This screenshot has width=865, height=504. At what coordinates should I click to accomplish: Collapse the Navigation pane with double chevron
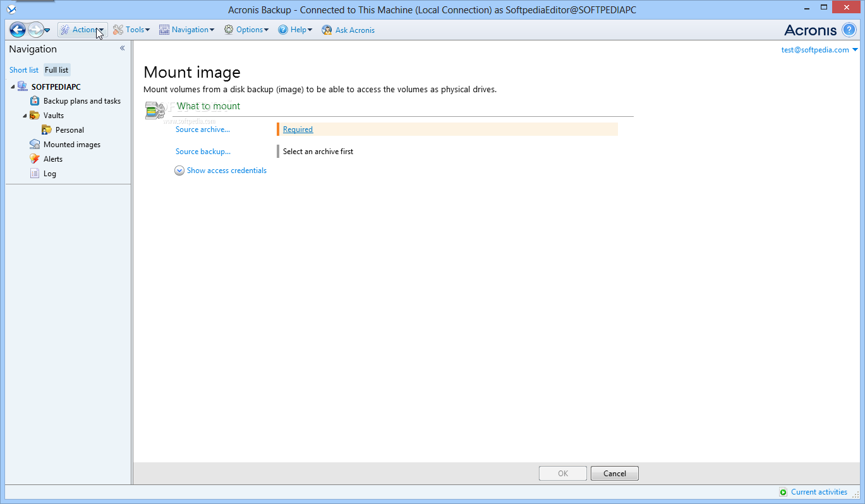click(x=122, y=48)
